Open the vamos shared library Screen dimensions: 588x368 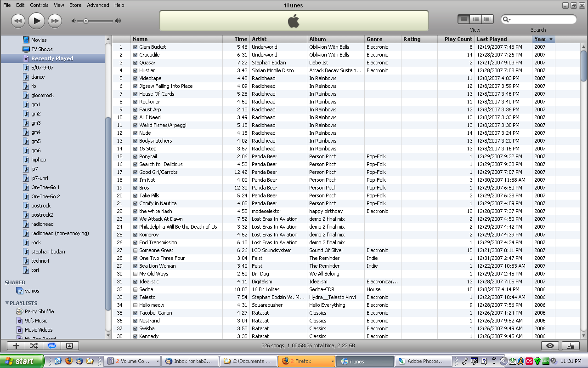point(32,291)
